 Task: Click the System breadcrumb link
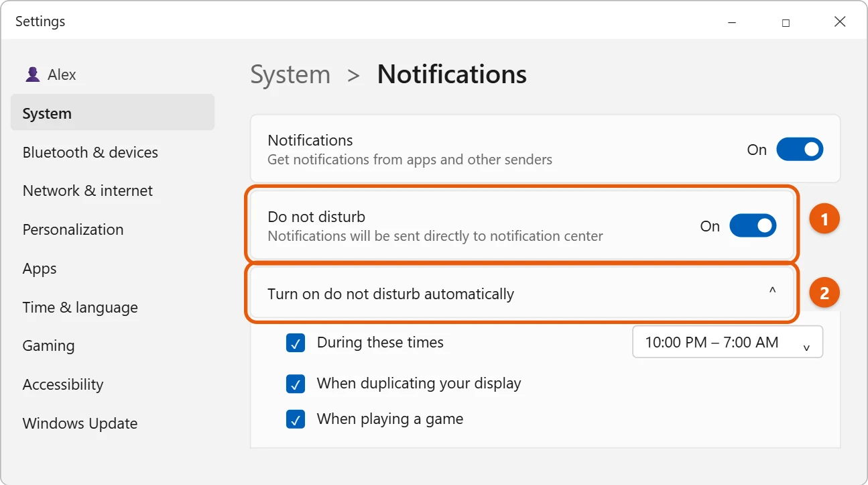click(290, 74)
